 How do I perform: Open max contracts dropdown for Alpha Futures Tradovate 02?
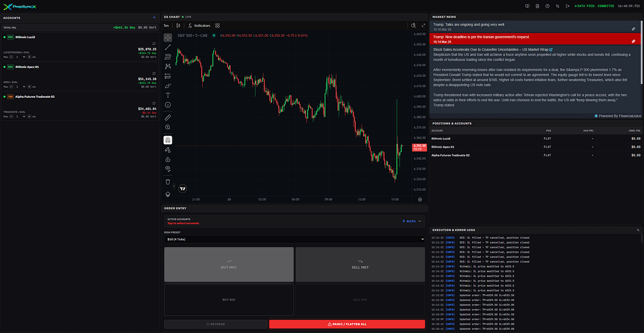[x=20, y=117]
